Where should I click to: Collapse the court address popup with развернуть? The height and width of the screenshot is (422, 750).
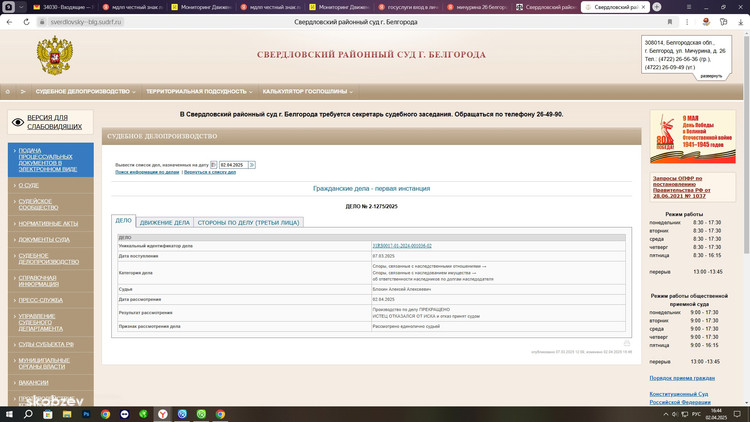pos(710,75)
